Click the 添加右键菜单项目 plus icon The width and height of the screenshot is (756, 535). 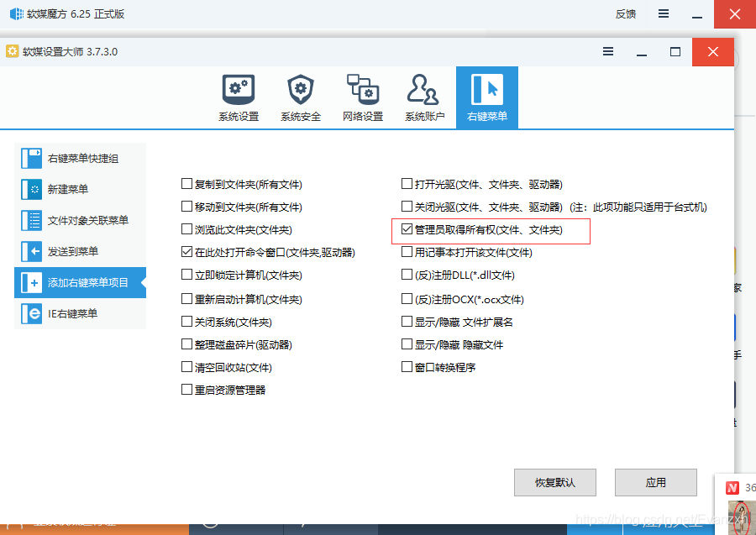tap(31, 283)
